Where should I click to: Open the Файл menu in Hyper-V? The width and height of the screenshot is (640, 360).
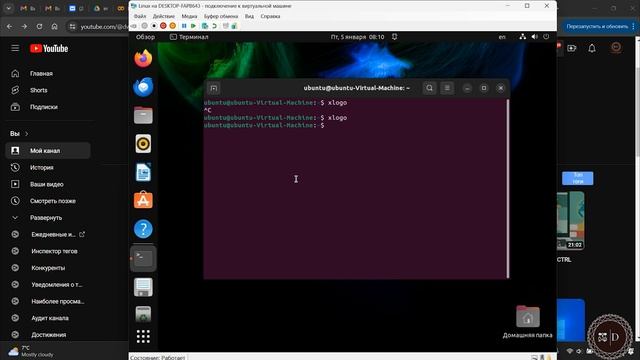[140, 16]
